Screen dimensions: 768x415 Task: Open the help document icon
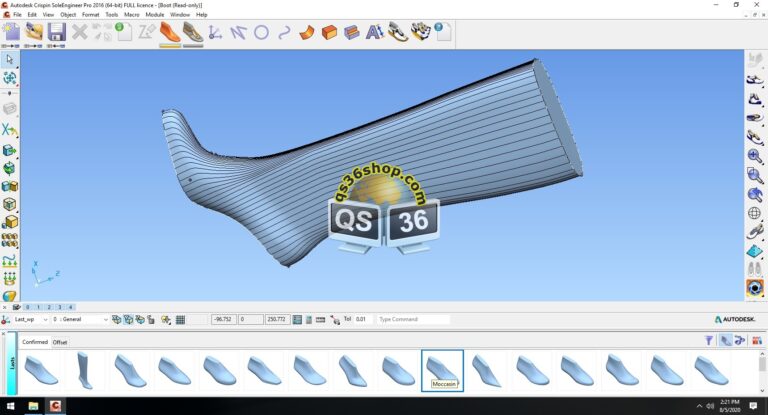pyautogui.click(x=443, y=32)
